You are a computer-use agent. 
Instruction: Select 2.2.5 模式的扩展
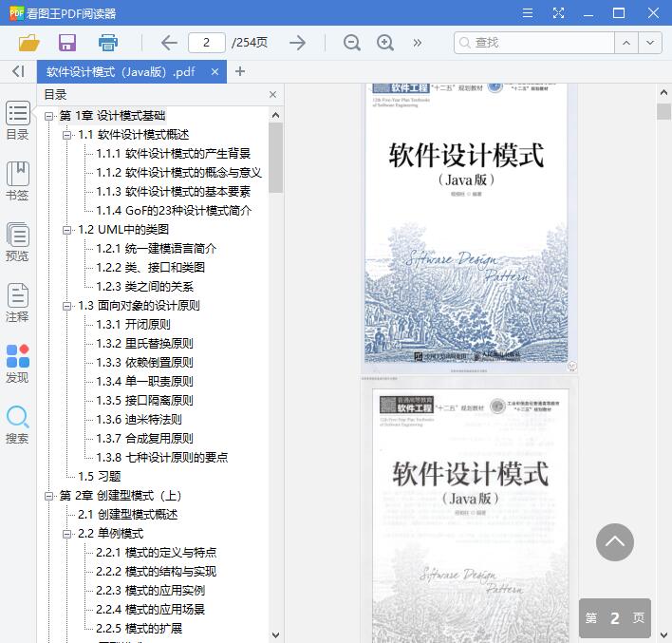[x=139, y=629]
